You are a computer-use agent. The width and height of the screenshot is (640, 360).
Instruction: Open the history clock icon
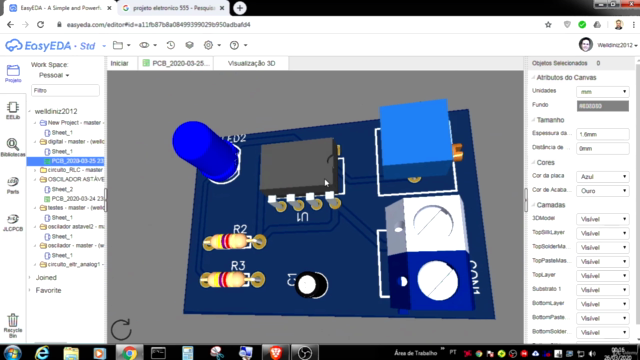click(x=171, y=45)
